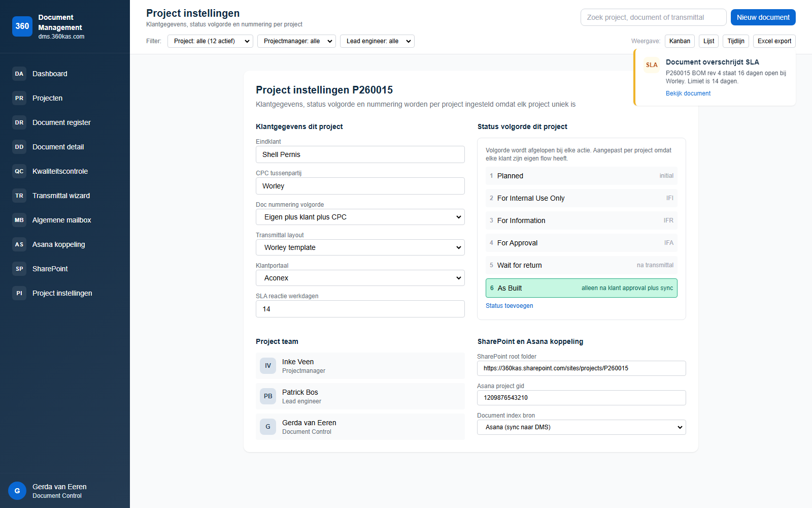This screenshot has height=508, width=812.
Task: Click the DA sidebar icon badge
Action: tap(19, 74)
